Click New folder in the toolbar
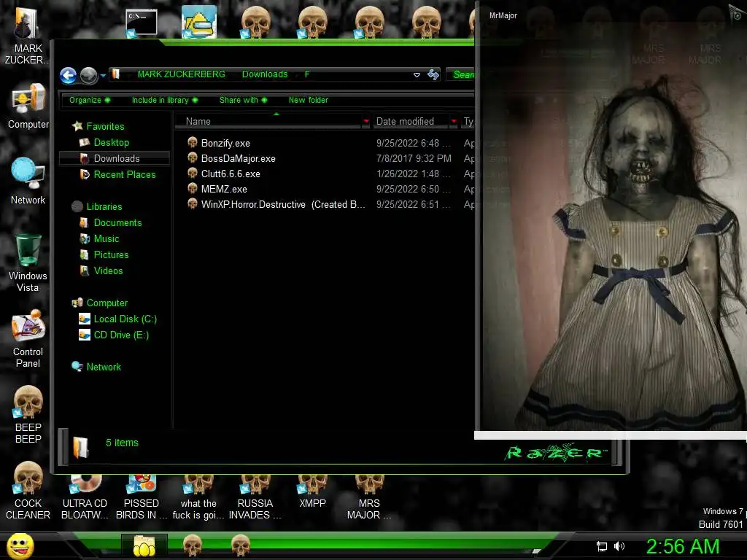747x560 pixels. coord(309,100)
